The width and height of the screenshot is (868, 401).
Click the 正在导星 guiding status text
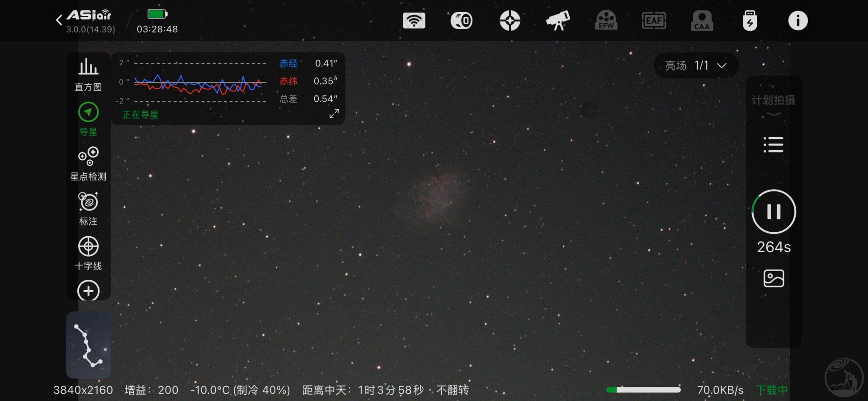tap(141, 115)
